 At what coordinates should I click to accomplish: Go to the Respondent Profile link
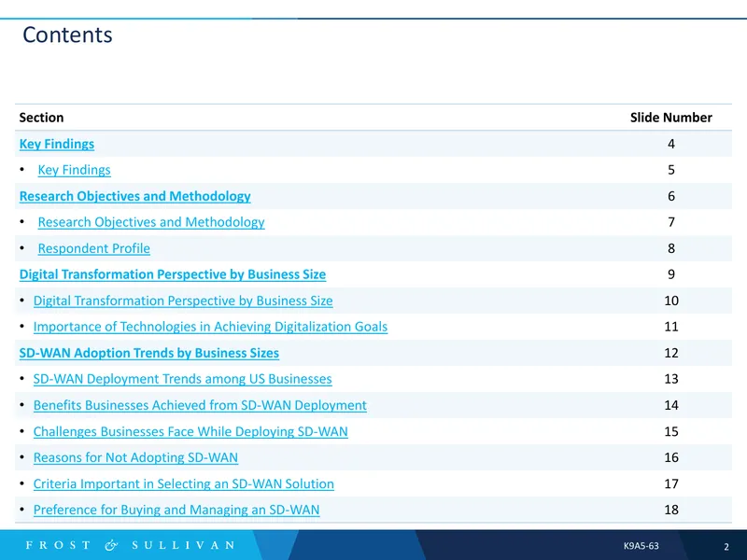click(x=94, y=248)
